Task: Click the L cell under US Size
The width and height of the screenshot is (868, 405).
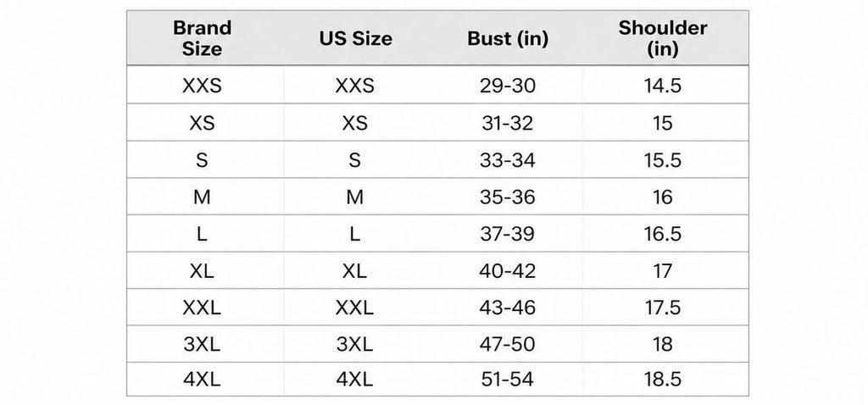Action: [355, 234]
